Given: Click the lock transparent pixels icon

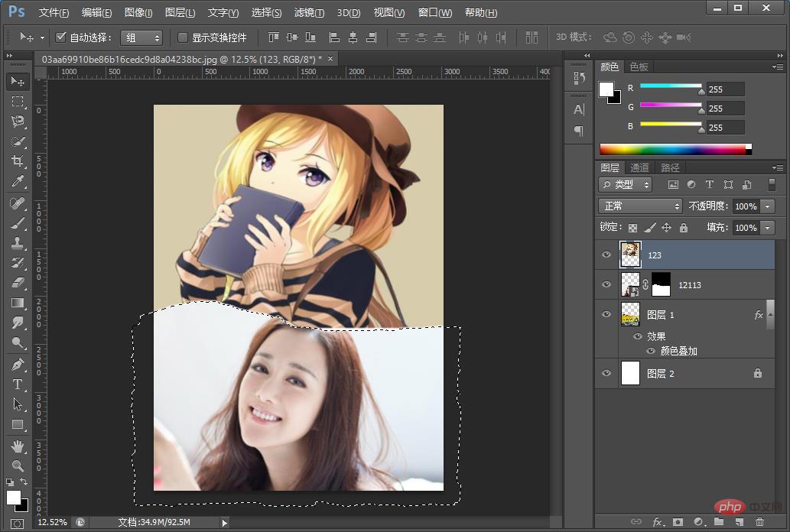Looking at the screenshot, I should (632, 228).
